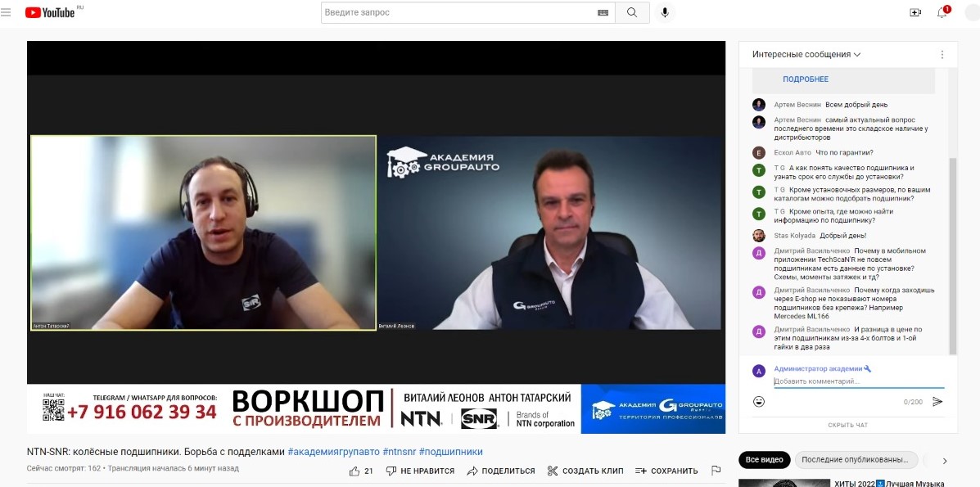The image size is (980, 487).
Task: Click the 0/200 character counter
Action: (913, 402)
